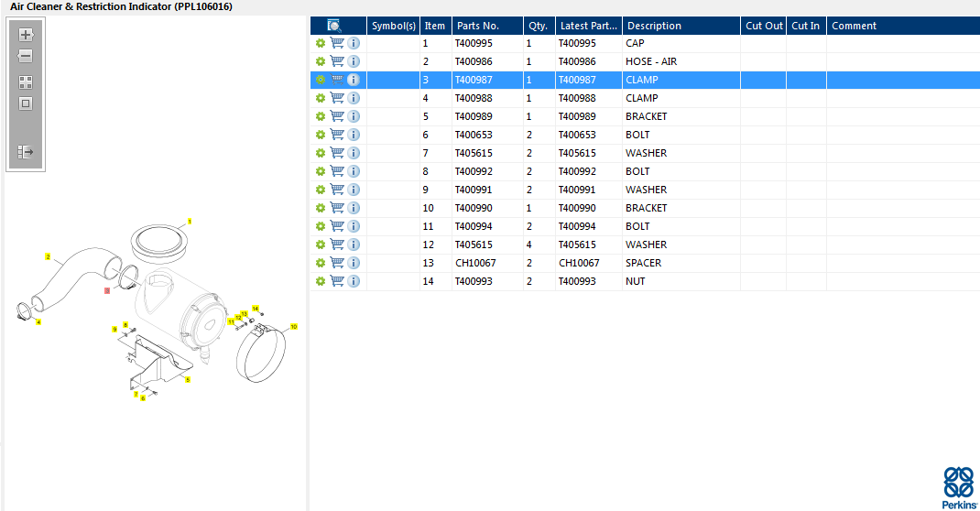Select the NUT description cell
Screen dimensions: 980x511
click(681, 281)
